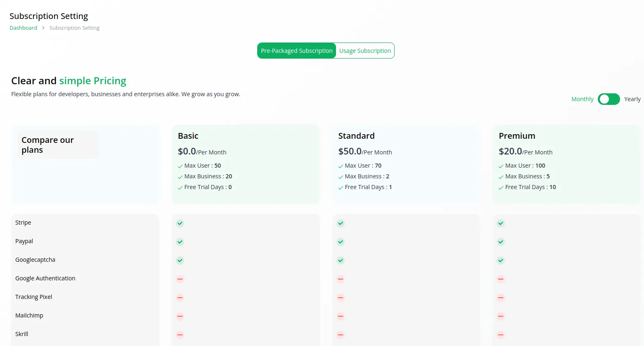This screenshot has width=644, height=346.
Task: Click Googlecaptcha checkmark icon in Premium plan
Action: 501,261
